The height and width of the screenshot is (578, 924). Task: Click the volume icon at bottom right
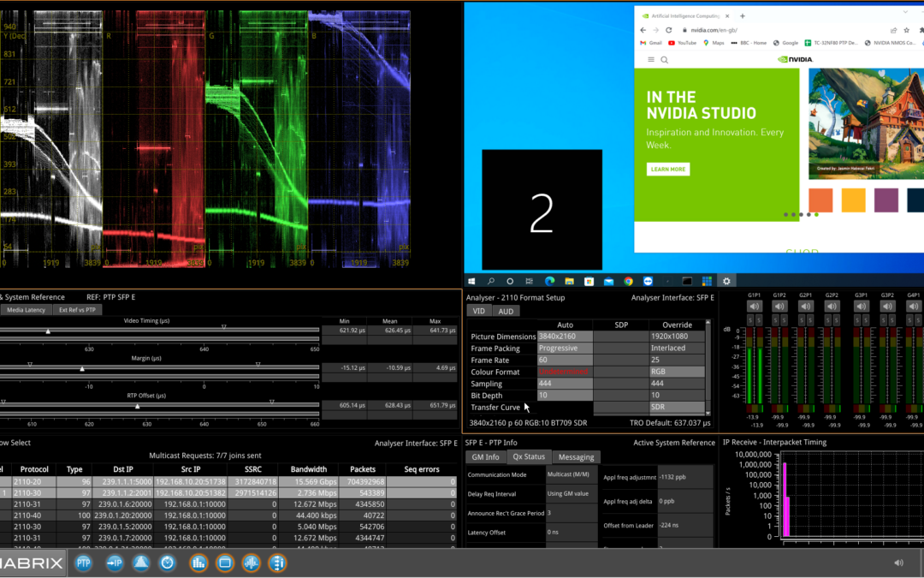click(x=898, y=563)
